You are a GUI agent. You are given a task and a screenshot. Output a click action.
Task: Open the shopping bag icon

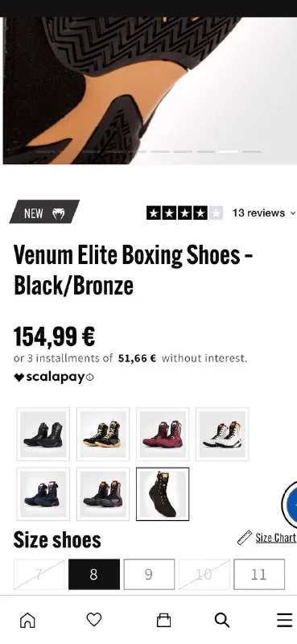[x=164, y=620]
